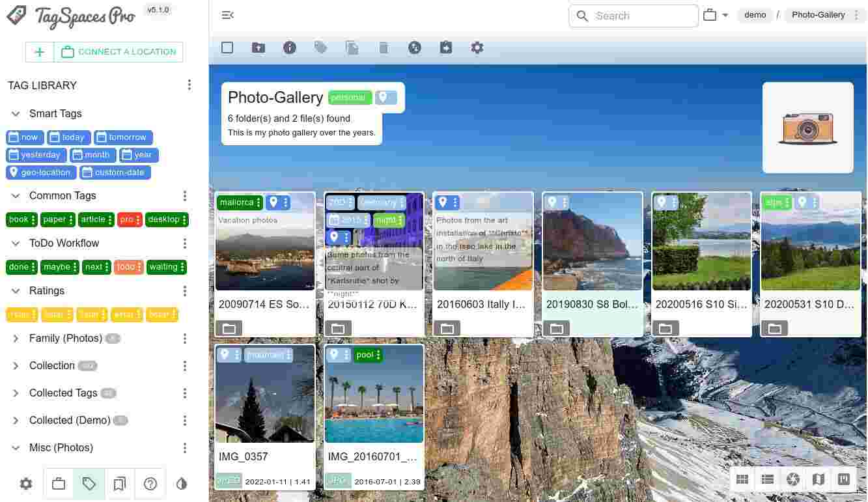This screenshot has height=502, width=868.
Task: Open app settings gear in sidebar footer
Action: pos(26,484)
